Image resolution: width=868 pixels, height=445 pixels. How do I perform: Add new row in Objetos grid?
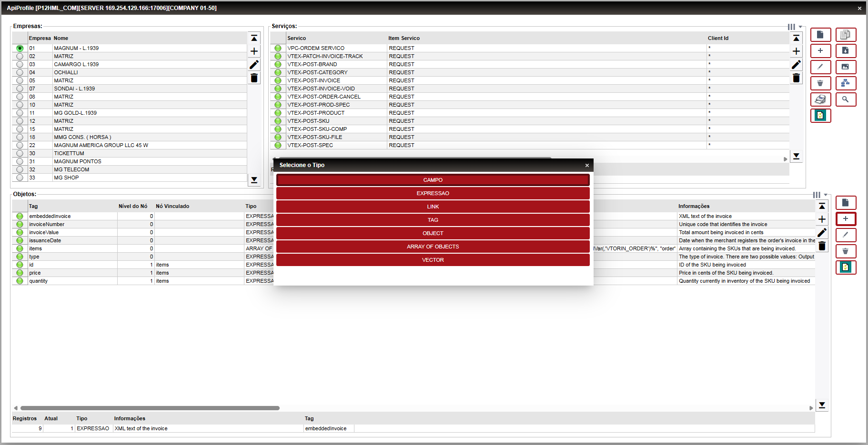click(x=822, y=219)
